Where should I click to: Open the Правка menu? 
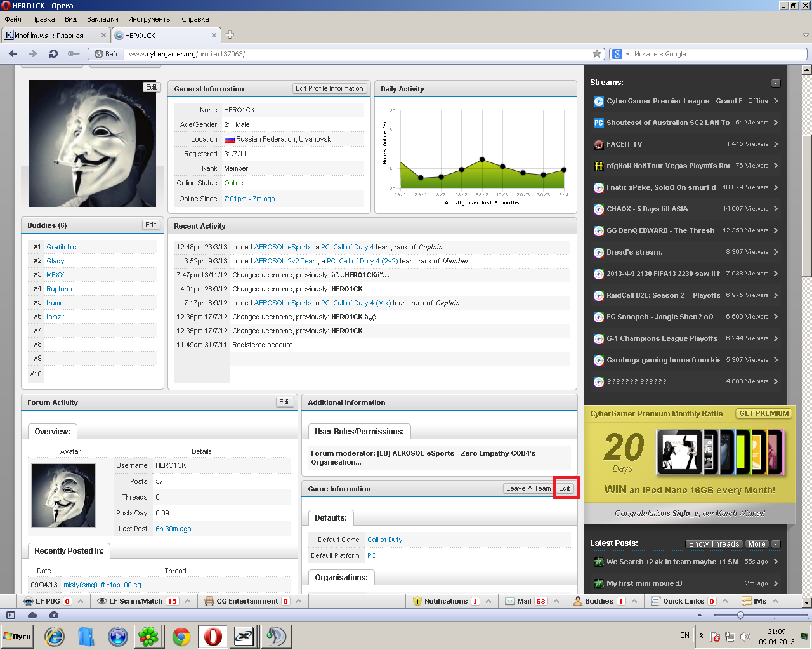[43, 19]
